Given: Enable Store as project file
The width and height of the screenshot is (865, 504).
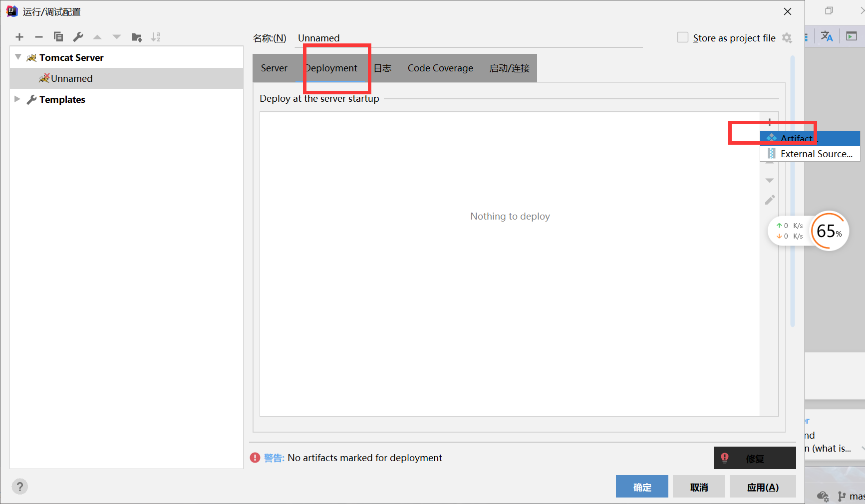Looking at the screenshot, I should click(x=682, y=38).
